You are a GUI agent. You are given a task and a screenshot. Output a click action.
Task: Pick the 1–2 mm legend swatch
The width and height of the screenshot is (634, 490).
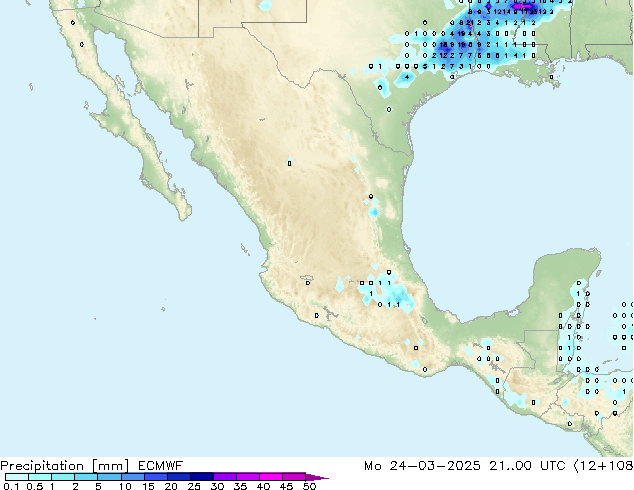pyautogui.click(x=63, y=477)
